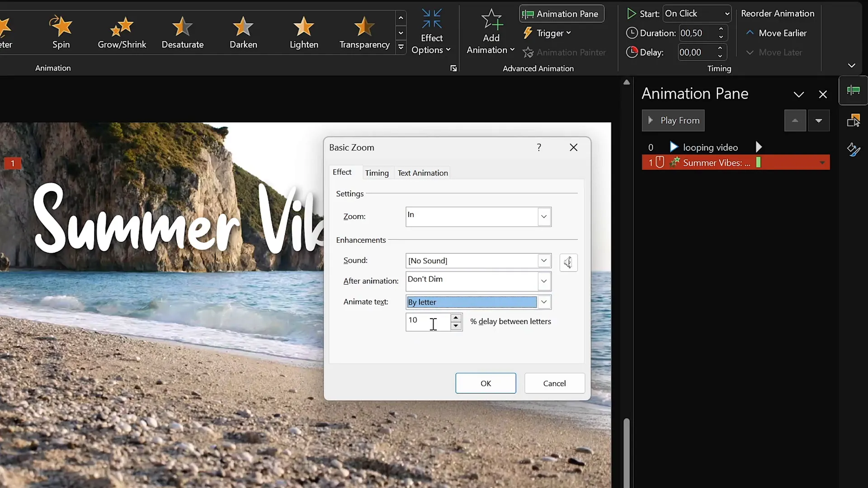This screenshot has height=488, width=868.
Task: Open Effect Options menu
Action: (x=431, y=32)
